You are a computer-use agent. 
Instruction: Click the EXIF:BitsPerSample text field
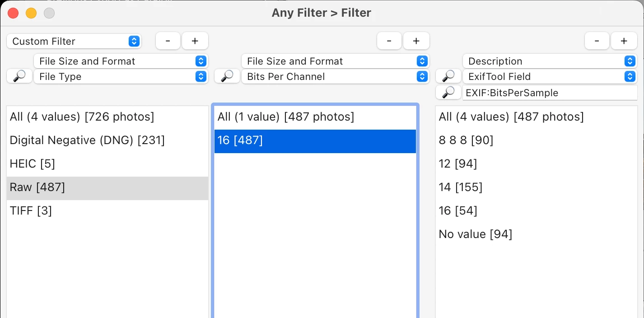click(x=549, y=93)
